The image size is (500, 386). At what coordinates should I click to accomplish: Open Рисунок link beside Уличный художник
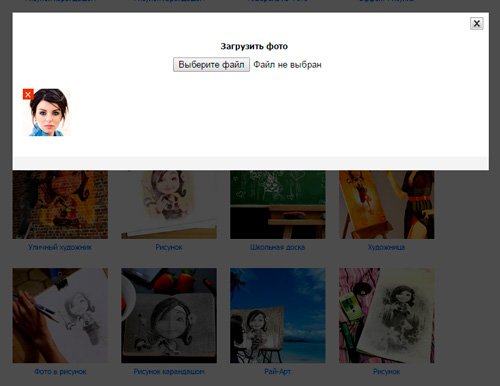coord(169,247)
